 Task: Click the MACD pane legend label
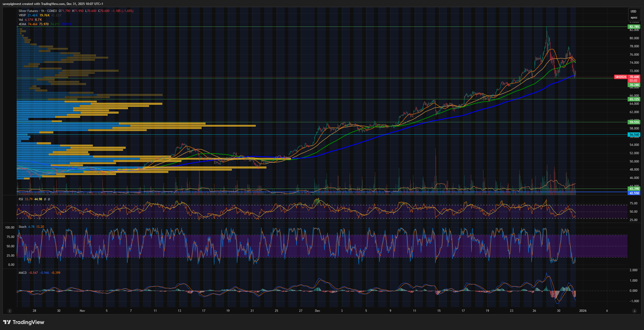[23, 273]
